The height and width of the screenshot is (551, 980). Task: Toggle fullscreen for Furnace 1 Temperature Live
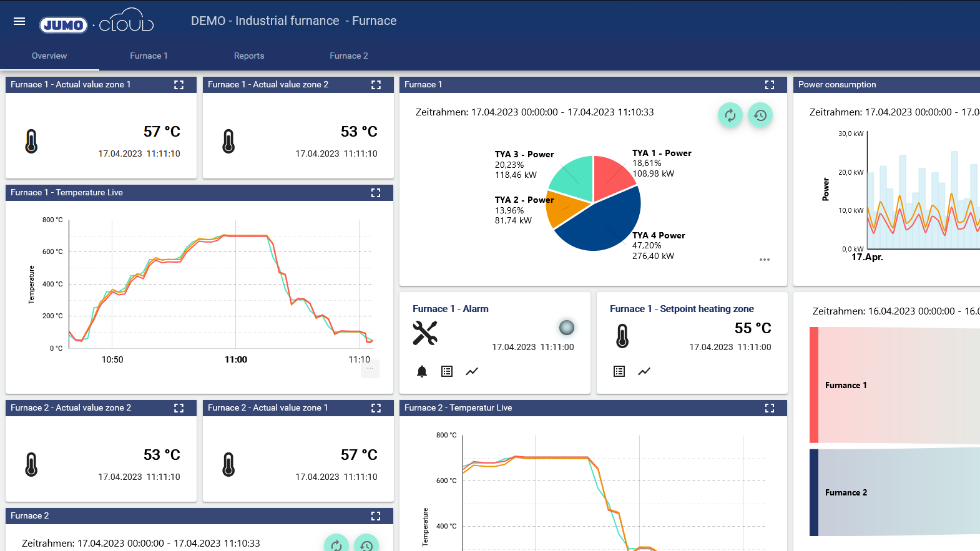pos(376,193)
